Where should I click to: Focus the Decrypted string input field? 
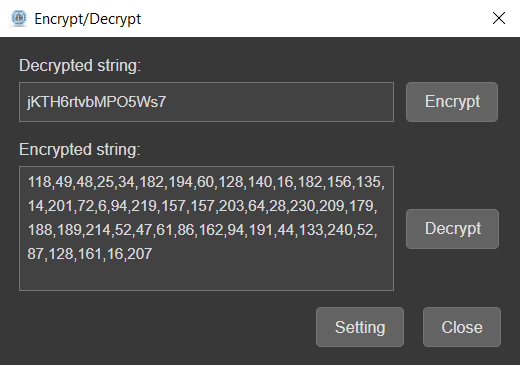[x=206, y=102]
